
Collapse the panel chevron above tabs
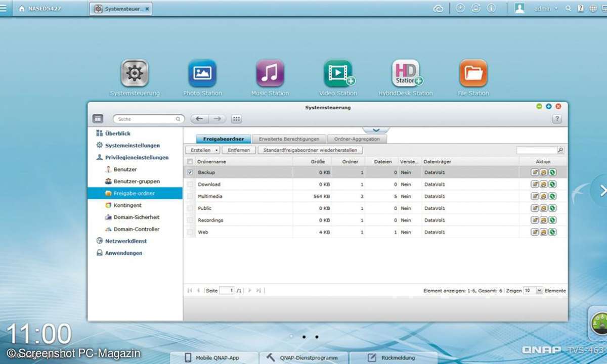click(x=376, y=130)
